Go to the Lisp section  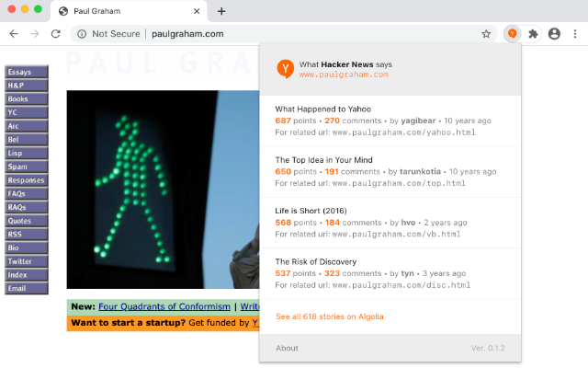coord(27,153)
